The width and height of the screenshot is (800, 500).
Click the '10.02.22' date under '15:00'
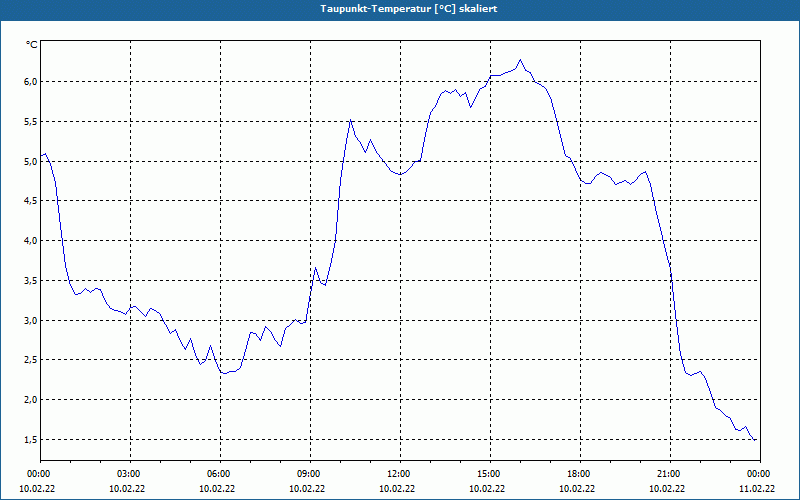pyautogui.click(x=487, y=489)
